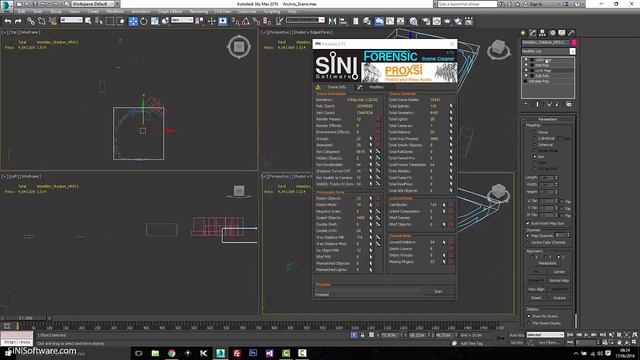640x360 pixels.
Task: Select the Vertex Color Channel radio
Action: (528, 242)
